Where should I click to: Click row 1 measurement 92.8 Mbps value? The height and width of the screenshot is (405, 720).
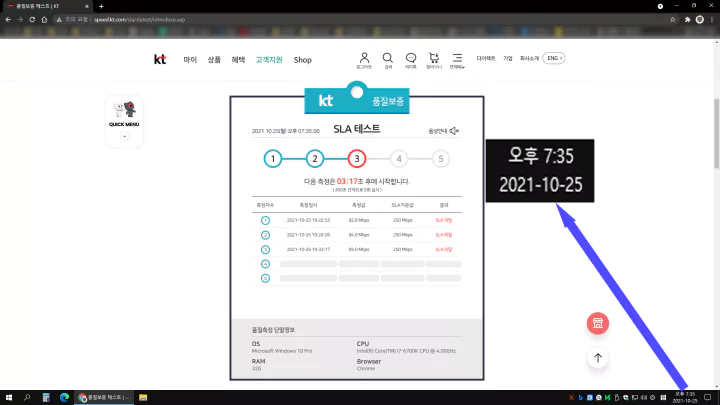tap(359, 220)
